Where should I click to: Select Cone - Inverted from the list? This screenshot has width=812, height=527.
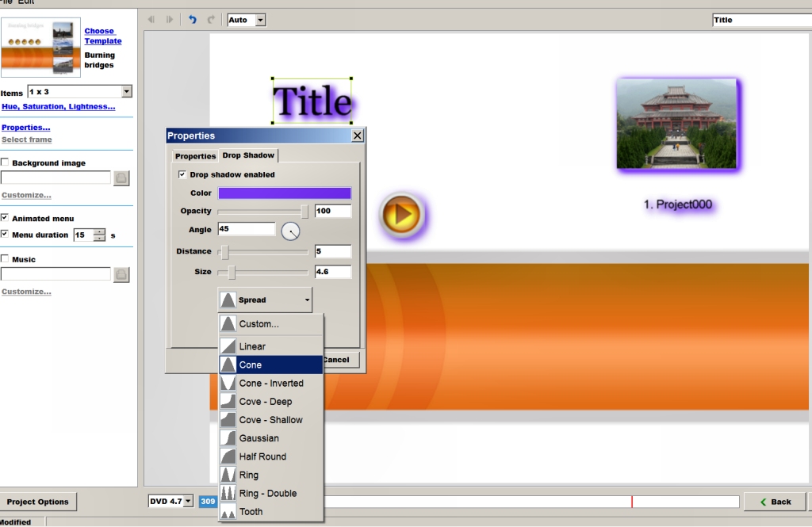pyautogui.click(x=270, y=383)
